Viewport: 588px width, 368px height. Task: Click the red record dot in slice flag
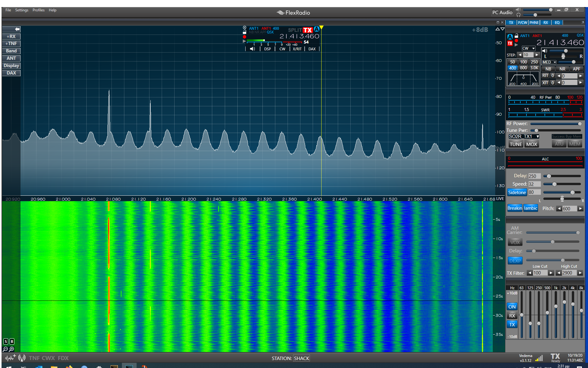coord(244,37)
